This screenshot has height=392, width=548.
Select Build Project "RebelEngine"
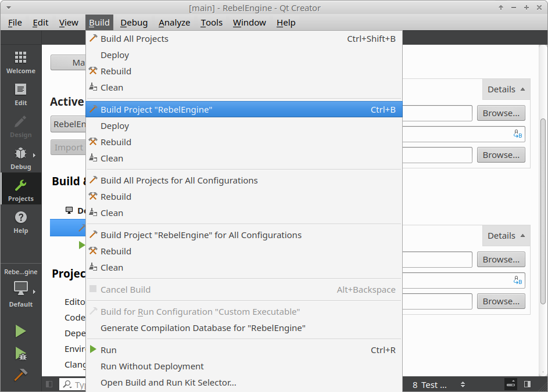(244, 110)
